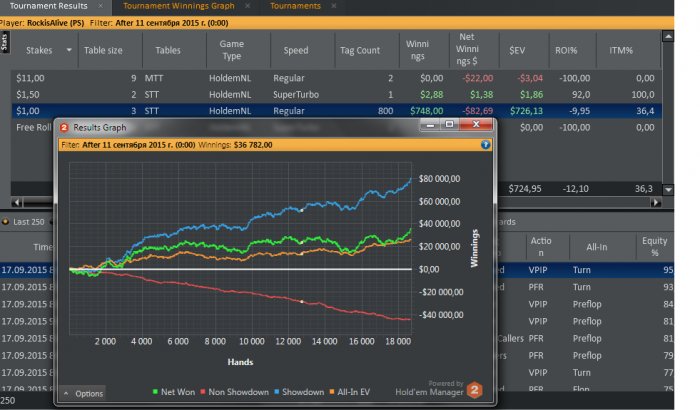
Task: Select the Free Roll row
Action: (32, 127)
